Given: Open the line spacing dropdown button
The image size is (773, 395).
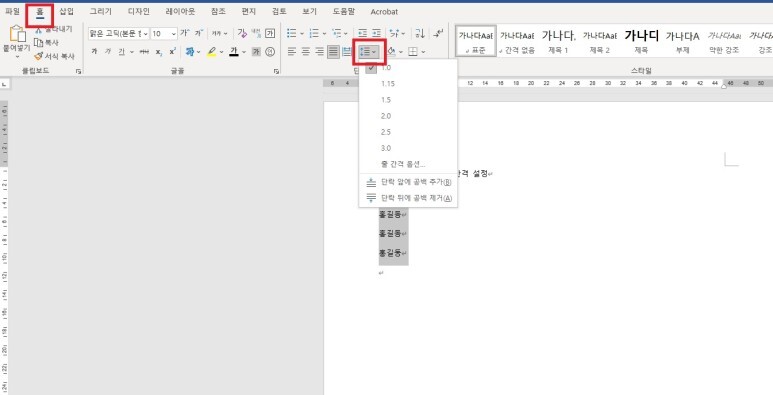Looking at the screenshot, I should click(x=369, y=52).
